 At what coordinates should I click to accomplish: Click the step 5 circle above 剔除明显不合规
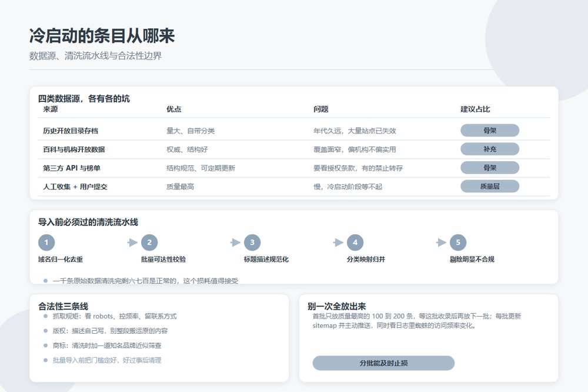tap(458, 242)
